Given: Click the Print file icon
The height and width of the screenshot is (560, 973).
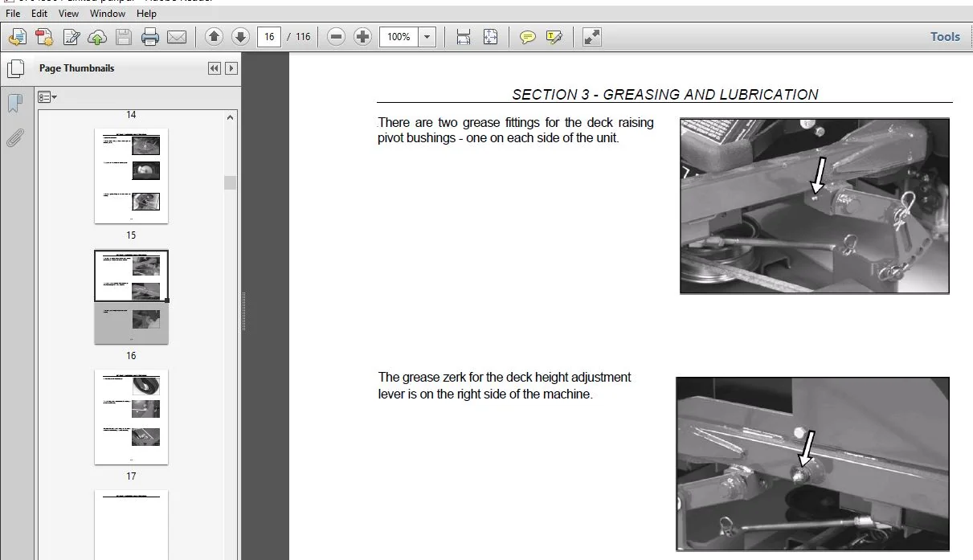Looking at the screenshot, I should pos(150,37).
